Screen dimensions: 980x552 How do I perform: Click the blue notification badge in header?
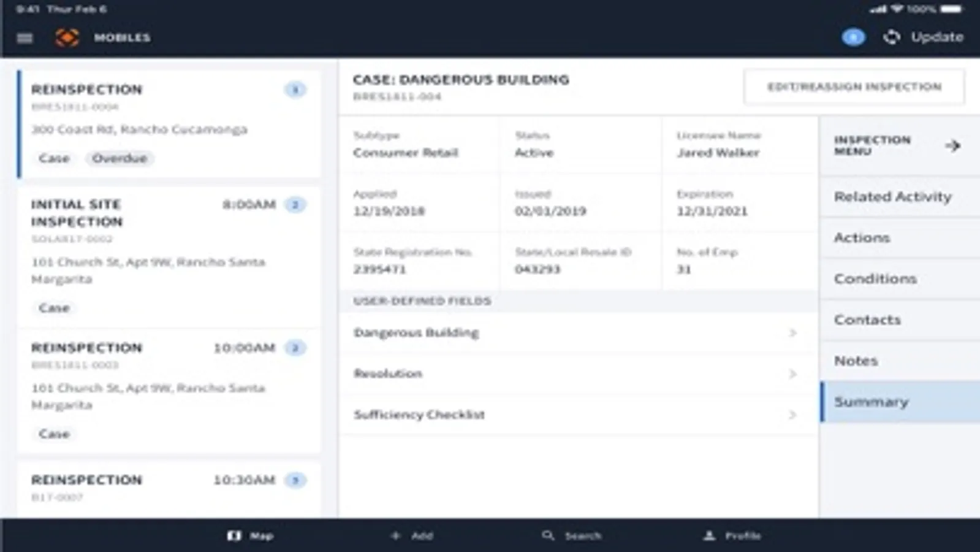(x=853, y=37)
